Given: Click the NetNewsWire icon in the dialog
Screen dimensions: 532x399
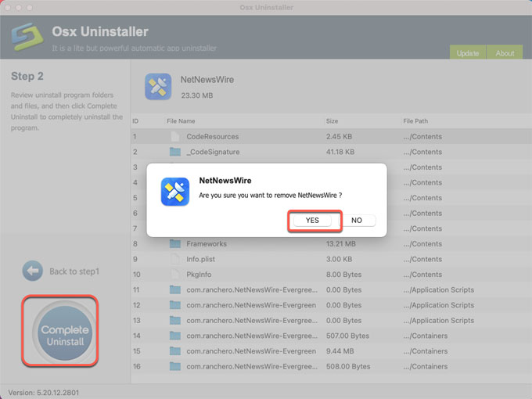Looking at the screenshot, I should 175,192.
